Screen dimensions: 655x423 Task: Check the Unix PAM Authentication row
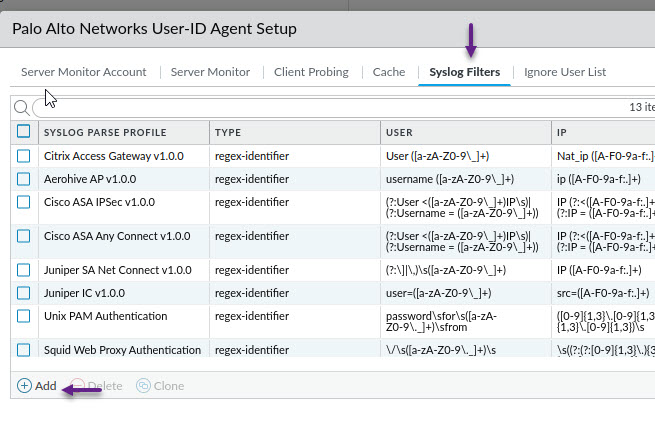click(x=24, y=316)
